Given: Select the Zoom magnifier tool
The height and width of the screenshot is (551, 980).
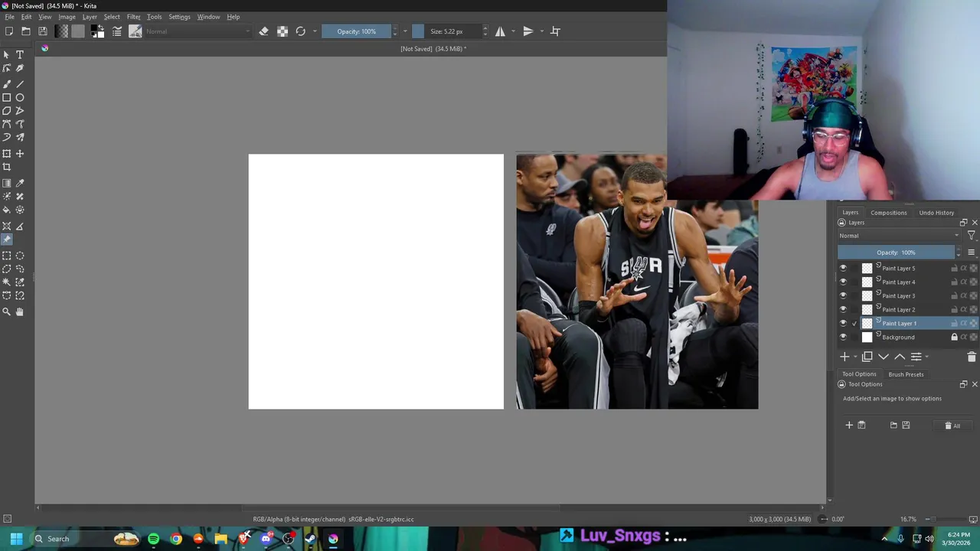Looking at the screenshot, I should [x=7, y=311].
